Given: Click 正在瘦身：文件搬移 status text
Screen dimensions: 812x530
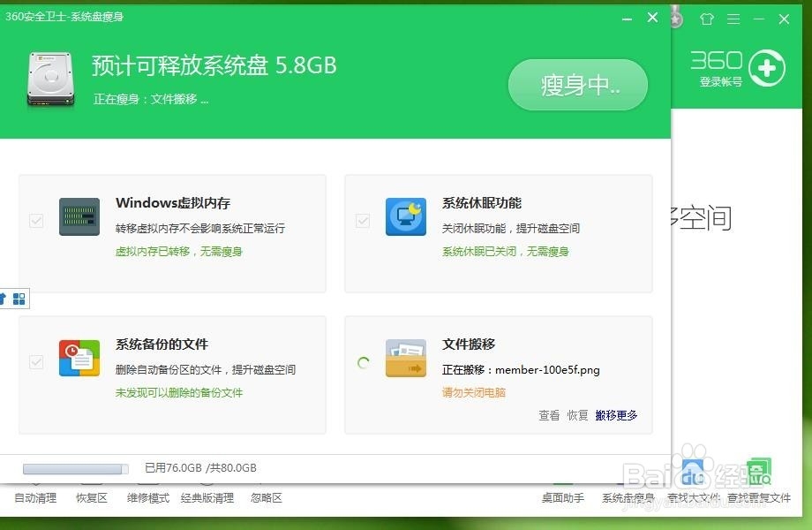Looking at the screenshot, I should coord(151,99).
